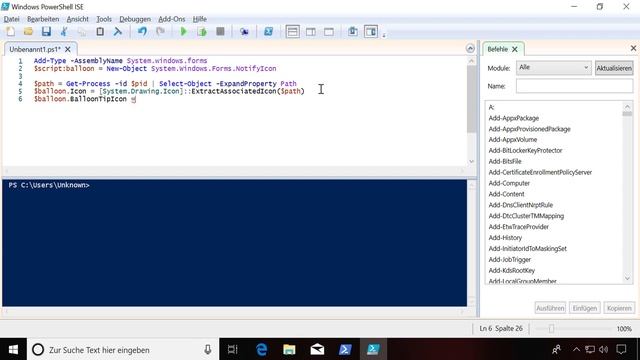Select Add-AppxPackage in command list

[513, 118]
